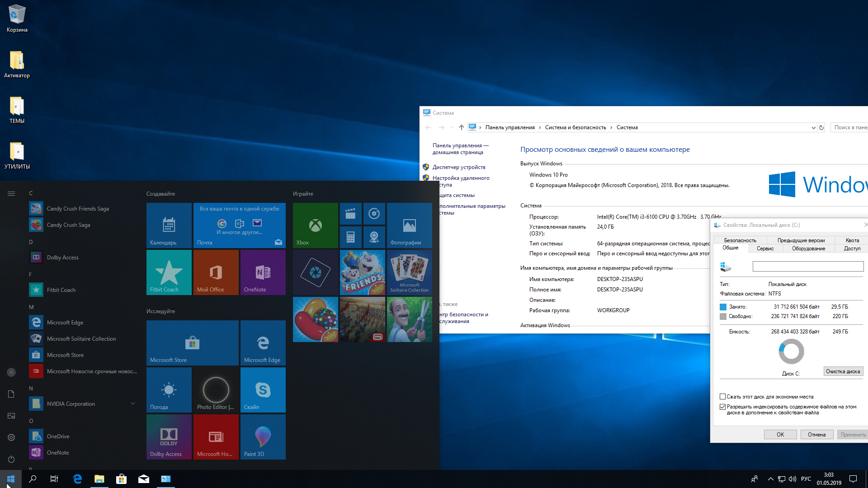The image size is (868, 488).
Task: Select Квота tab in disk properties
Action: pos(852,239)
